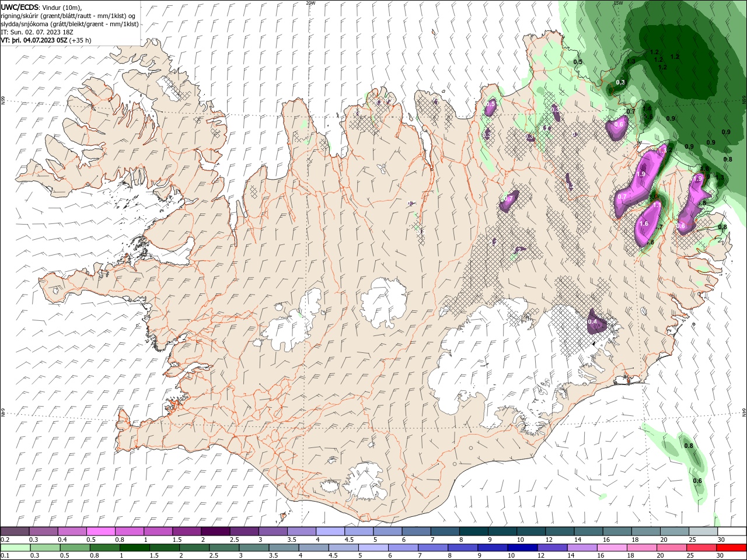The width and height of the screenshot is (747, 560).
Task: Click the 0.8 value in the southeast offshore rain band
Action: [689, 446]
